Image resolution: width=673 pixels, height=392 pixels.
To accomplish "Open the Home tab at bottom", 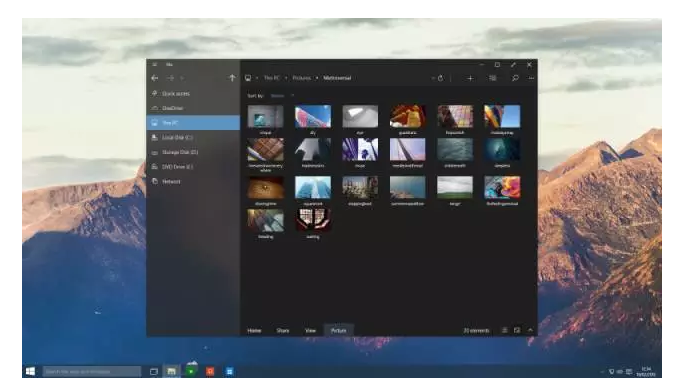I will [254, 331].
